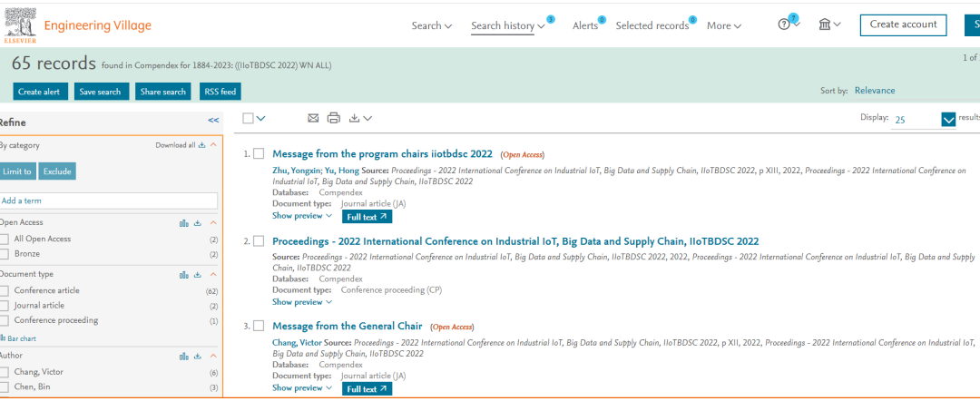Select record 2 checkbox
Viewport: 980px width, 401px height.
(259, 241)
